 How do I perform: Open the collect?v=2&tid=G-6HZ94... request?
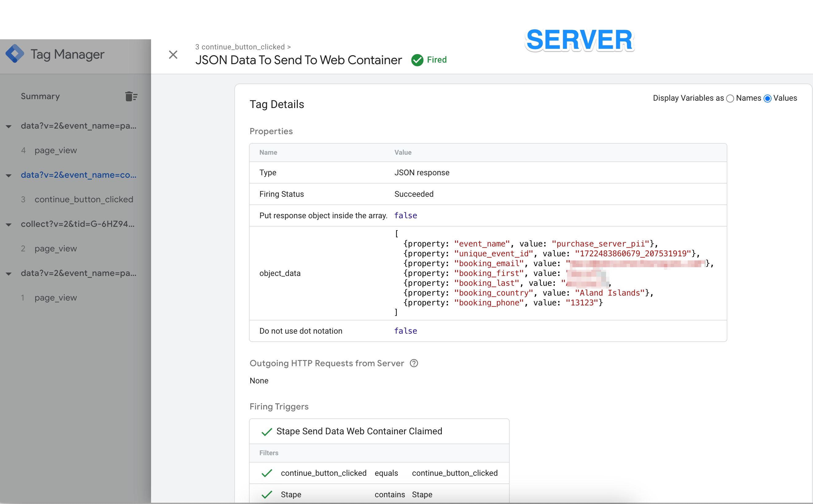(x=78, y=224)
